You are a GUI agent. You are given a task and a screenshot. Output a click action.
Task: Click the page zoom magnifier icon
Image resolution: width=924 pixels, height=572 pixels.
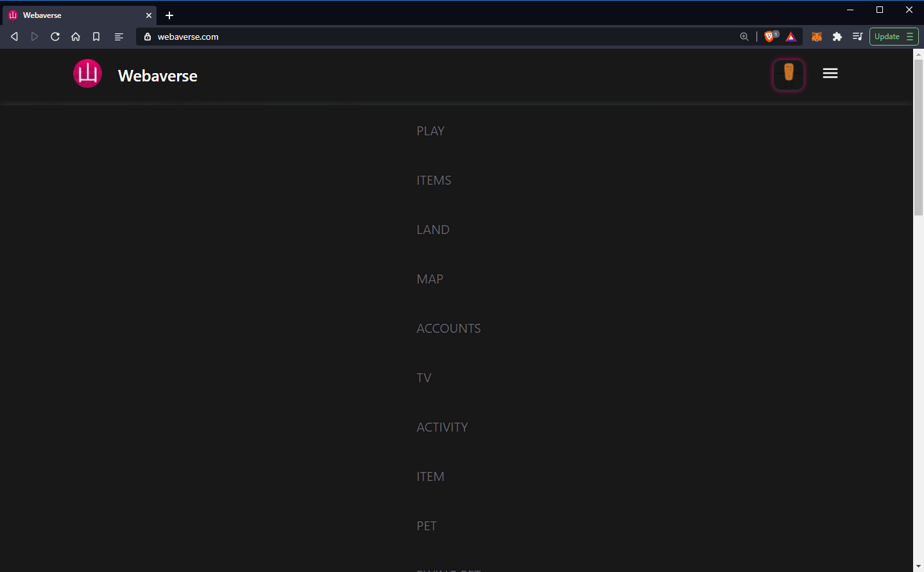click(744, 37)
